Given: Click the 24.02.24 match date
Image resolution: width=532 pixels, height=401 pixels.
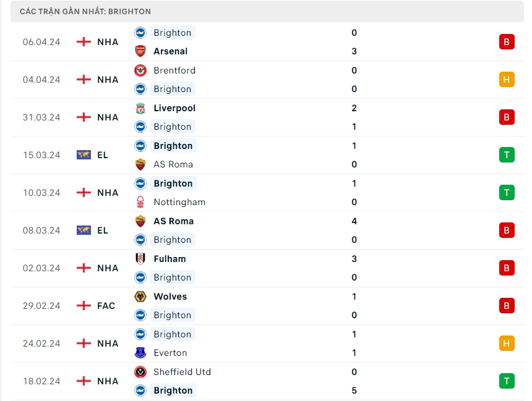Looking at the screenshot, I should [x=41, y=344].
